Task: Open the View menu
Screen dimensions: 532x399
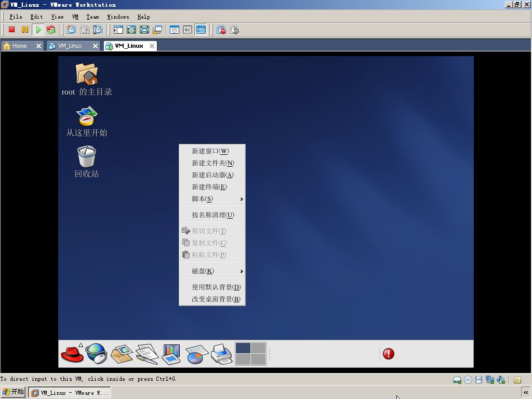Action: [57, 17]
